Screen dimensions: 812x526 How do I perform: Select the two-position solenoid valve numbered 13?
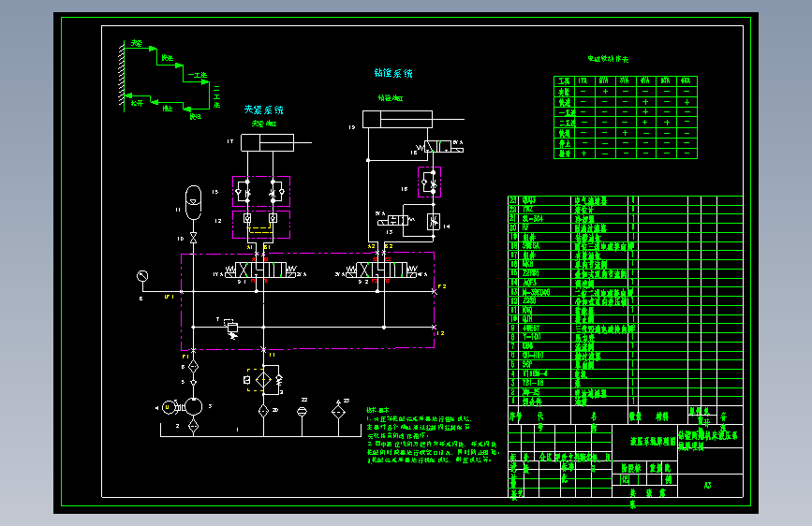pyautogui.click(x=396, y=221)
